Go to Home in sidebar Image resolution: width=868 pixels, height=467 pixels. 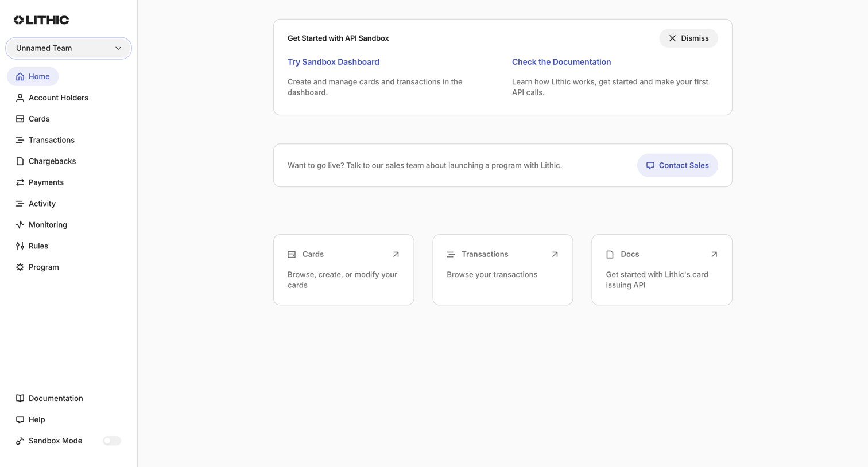33,76
